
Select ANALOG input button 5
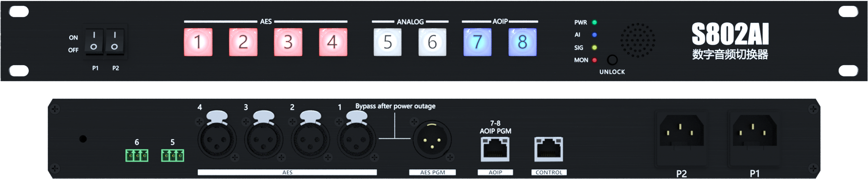pyautogui.click(x=387, y=42)
